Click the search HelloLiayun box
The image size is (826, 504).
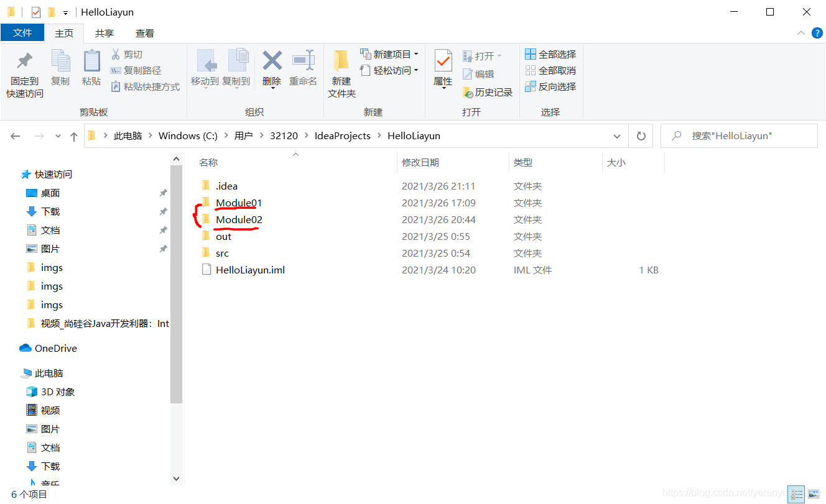pos(739,136)
